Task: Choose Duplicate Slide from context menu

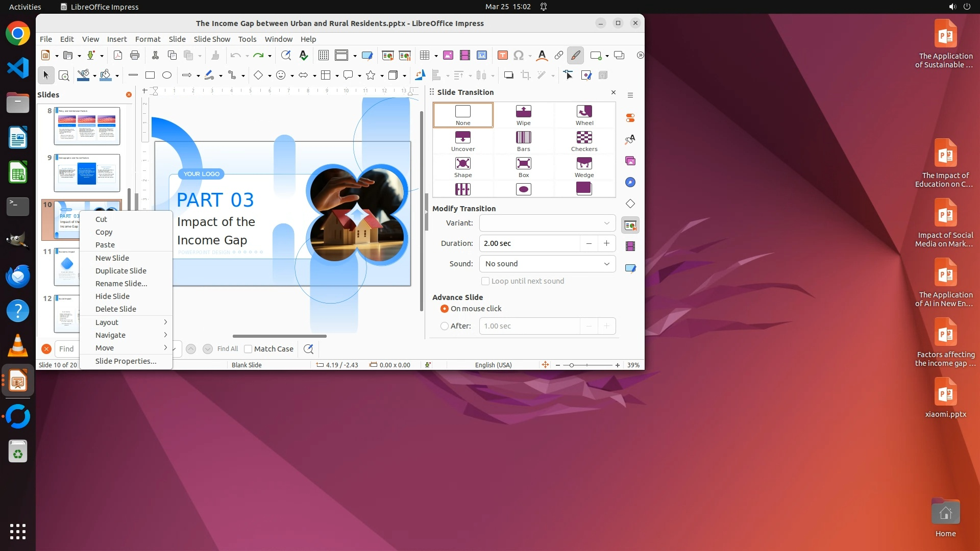Action: (x=121, y=271)
